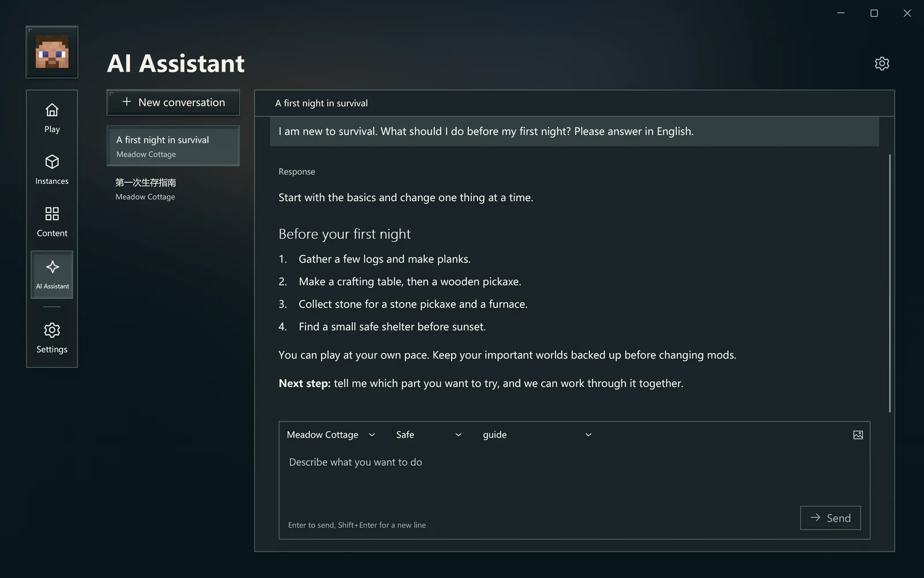Click the conversation scrollbar
The width and height of the screenshot is (924, 578).
pos(889,283)
